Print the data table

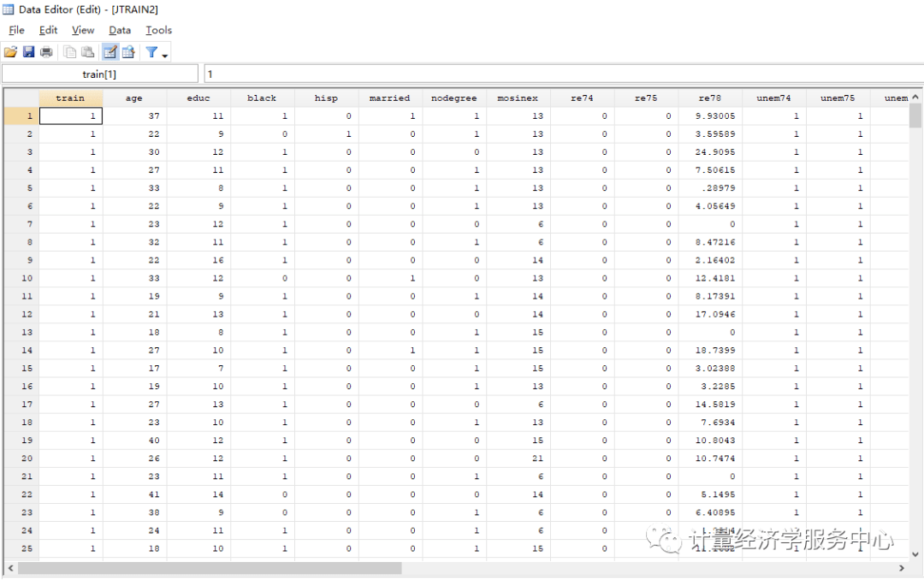46,51
